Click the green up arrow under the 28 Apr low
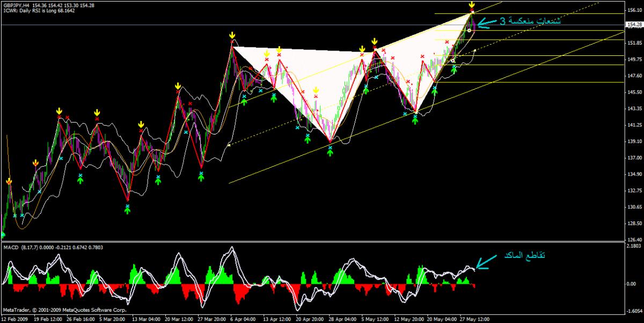 [330, 153]
